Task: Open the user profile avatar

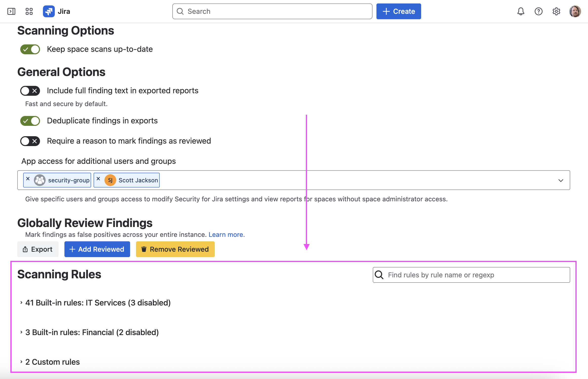Action: click(575, 11)
